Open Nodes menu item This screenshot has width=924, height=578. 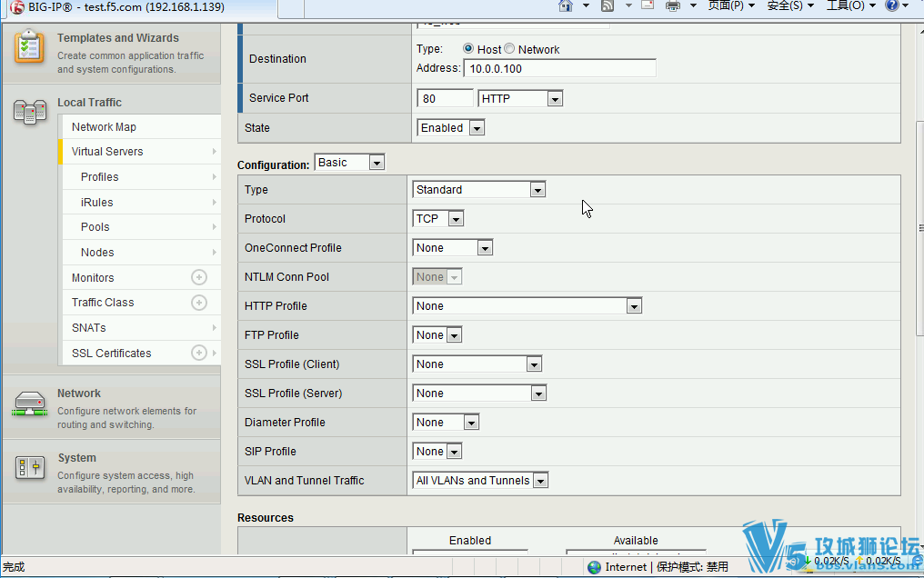click(x=97, y=252)
